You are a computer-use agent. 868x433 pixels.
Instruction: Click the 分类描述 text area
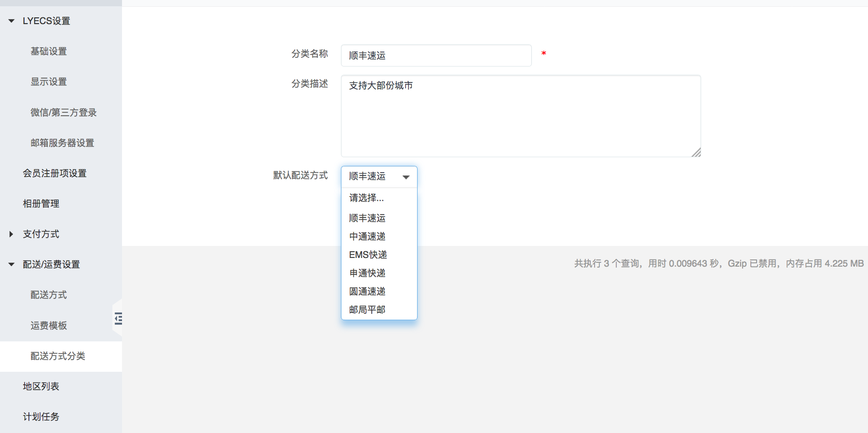pos(521,116)
